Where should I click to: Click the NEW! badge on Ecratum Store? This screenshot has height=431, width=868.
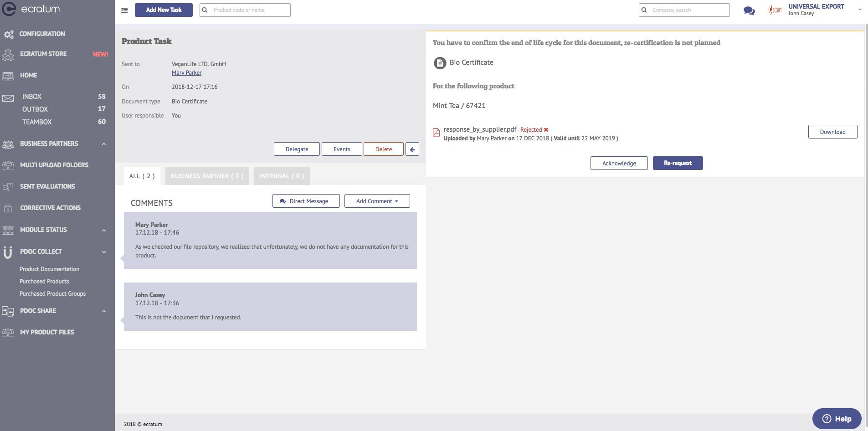[101, 54]
